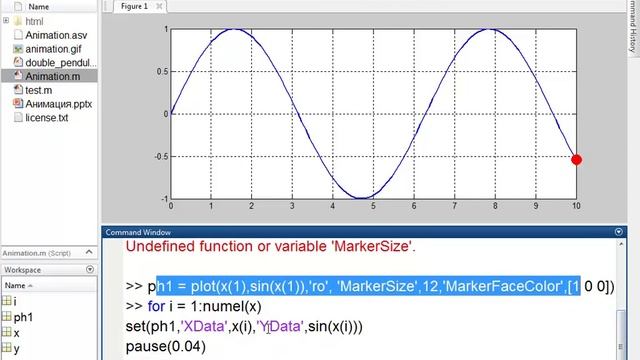The width and height of the screenshot is (640, 360).
Task: Click the MarkerSize error message text
Action: [270, 246]
